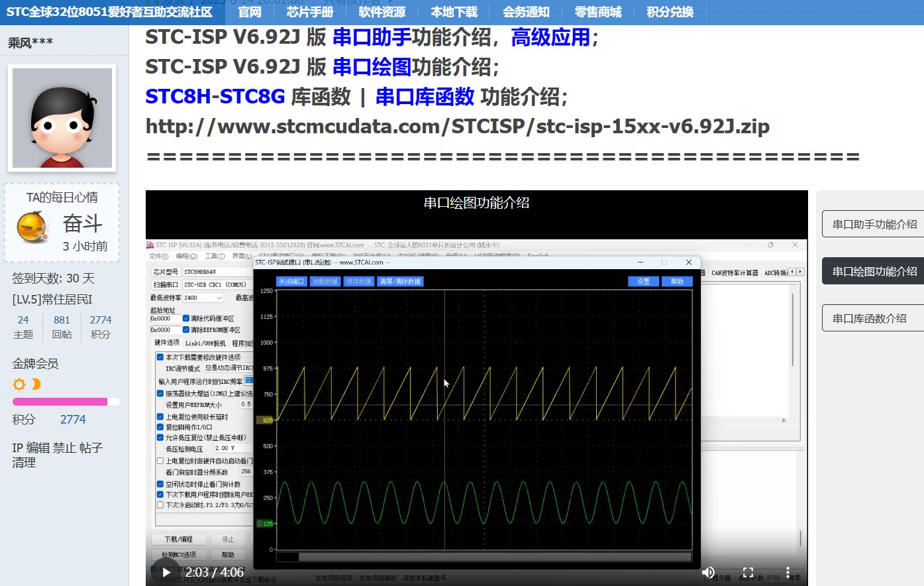The image size is (924, 586).
Task: Select the 硬件选项 tab in ISP window
Action: 166,343
